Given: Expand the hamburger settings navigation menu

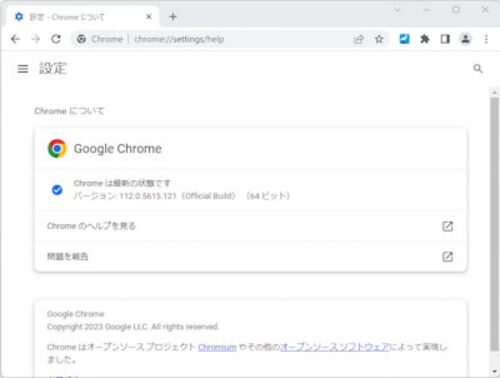Looking at the screenshot, I should 23,69.
